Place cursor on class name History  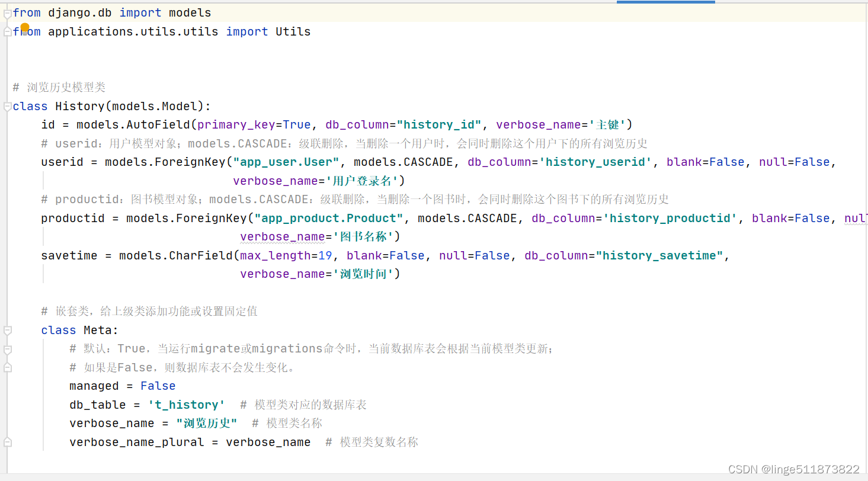[80, 106]
